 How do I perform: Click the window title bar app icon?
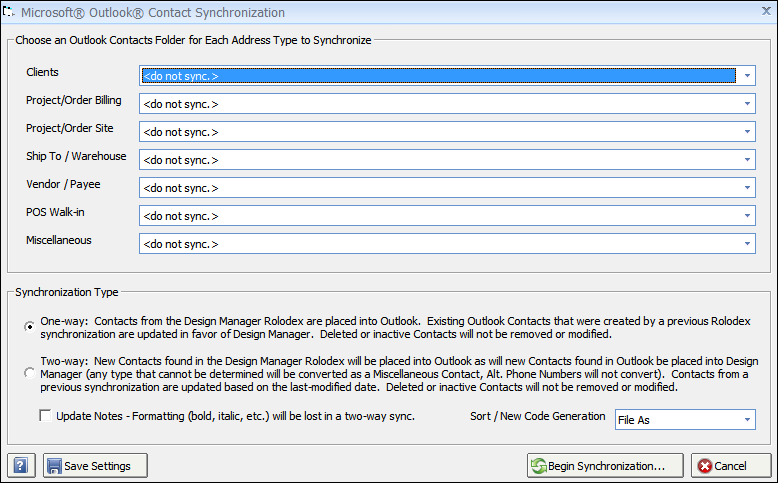tap(8, 11)
